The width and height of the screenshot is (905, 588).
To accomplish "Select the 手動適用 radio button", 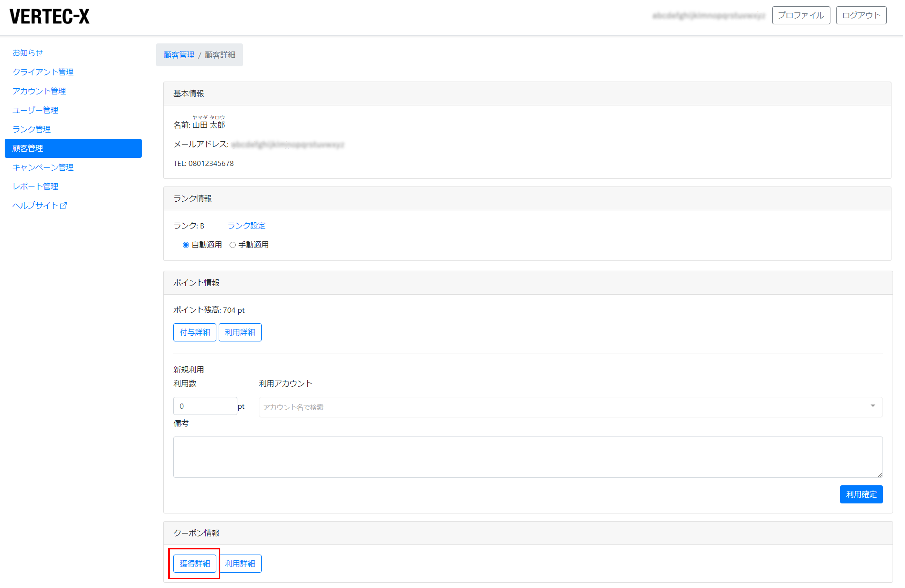I will click(232, 245).
